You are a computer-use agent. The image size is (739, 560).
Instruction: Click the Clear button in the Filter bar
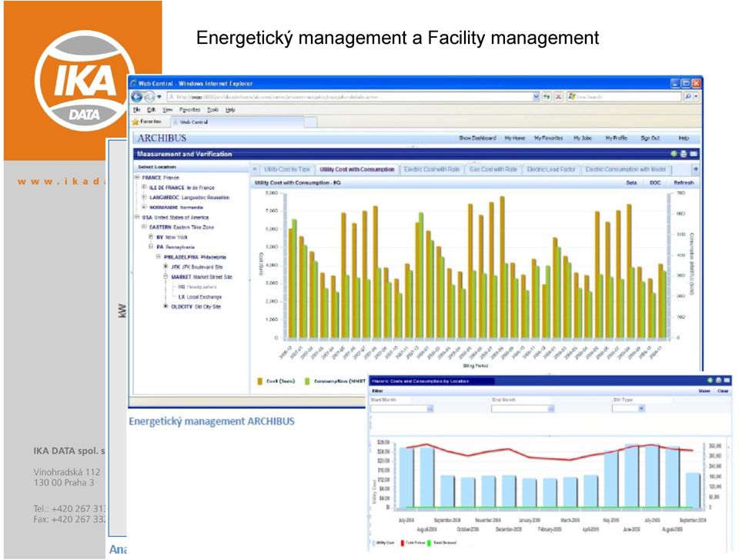point(723,391)
